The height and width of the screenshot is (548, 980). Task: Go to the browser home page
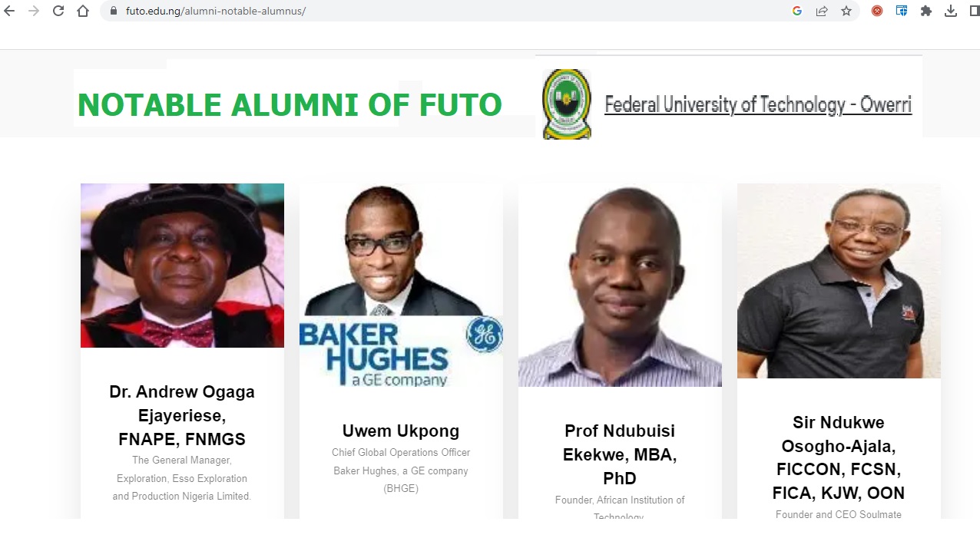[x=83, y=12]
